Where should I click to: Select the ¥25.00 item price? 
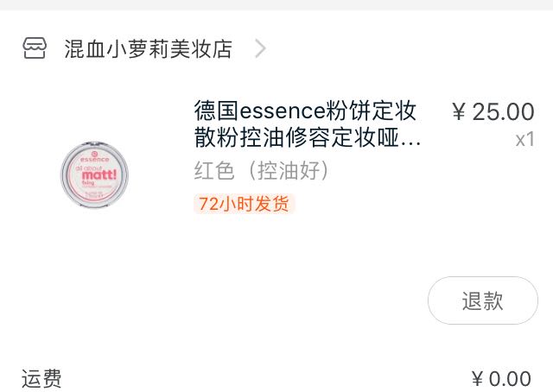pos(493,111)
